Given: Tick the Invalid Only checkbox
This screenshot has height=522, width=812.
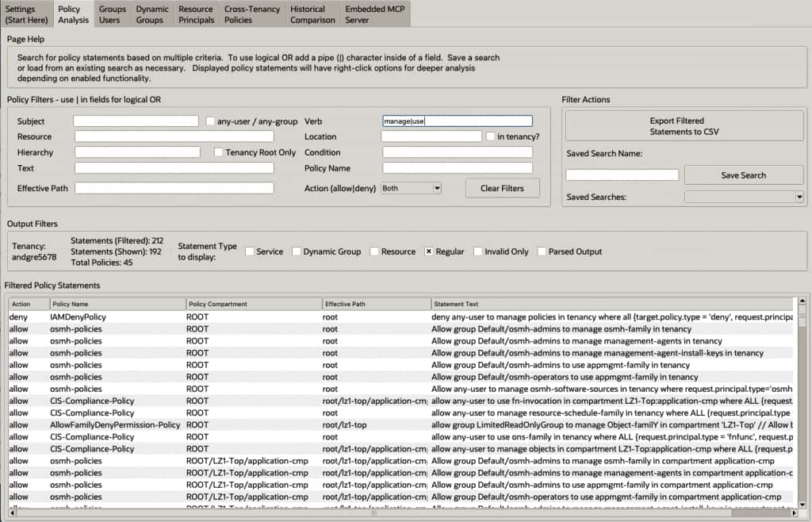Looking at the screenshot, I should 478,251.
